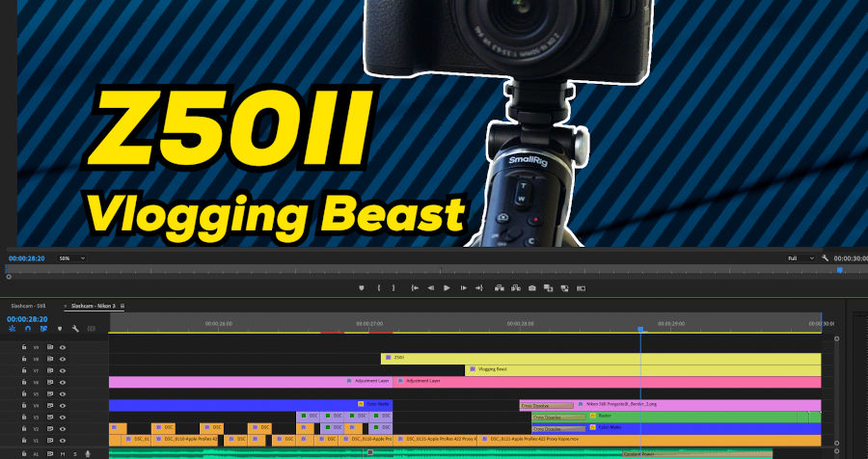The height and width of the screenshot is (459, 868).
Task: Click the Program Monitor blue playhead
Action: point(840,270)
